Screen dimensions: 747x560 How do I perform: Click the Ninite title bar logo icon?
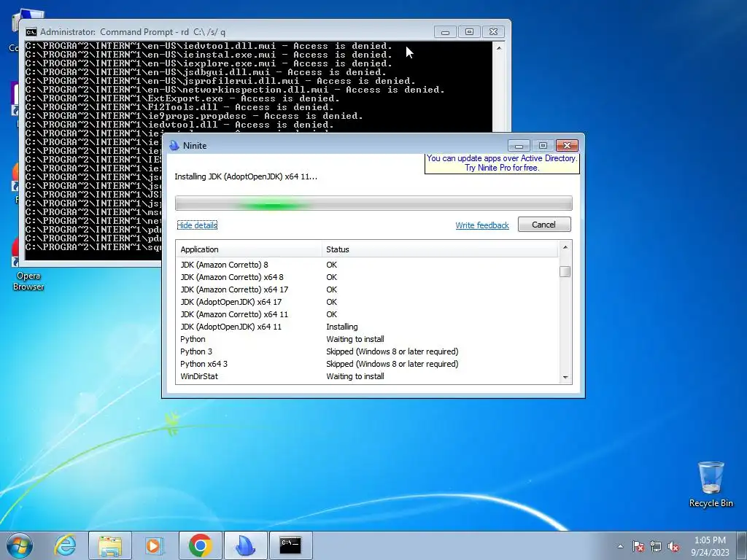pyautogui.click(x=174, y=146)
